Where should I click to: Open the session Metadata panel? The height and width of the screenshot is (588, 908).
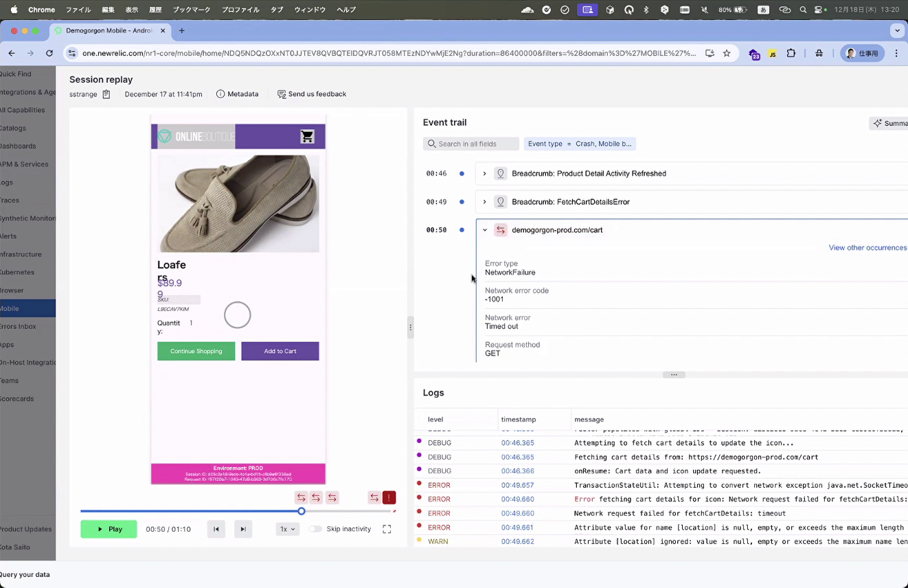coord(237,94)
